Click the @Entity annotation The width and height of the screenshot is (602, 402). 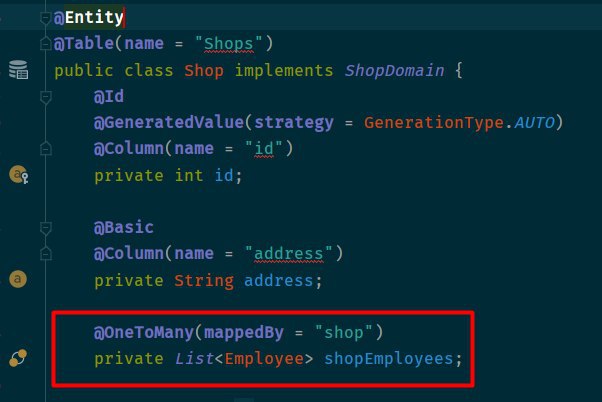(89, 17)
